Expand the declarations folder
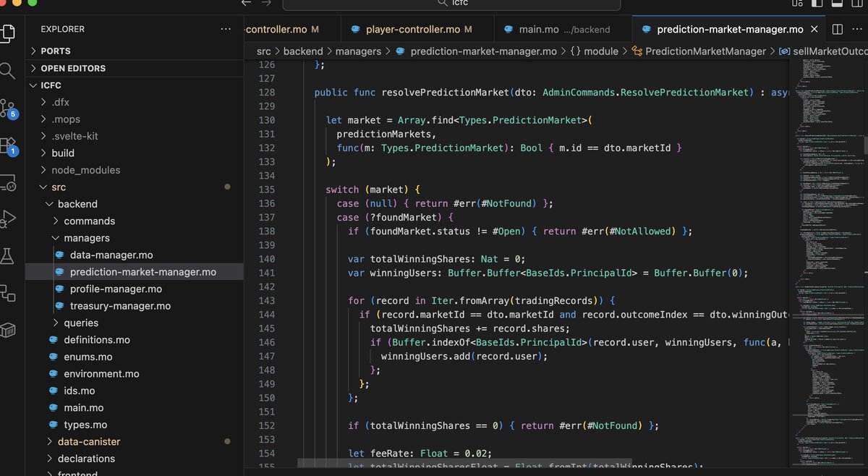868x476 pixels. coord(134,459)
